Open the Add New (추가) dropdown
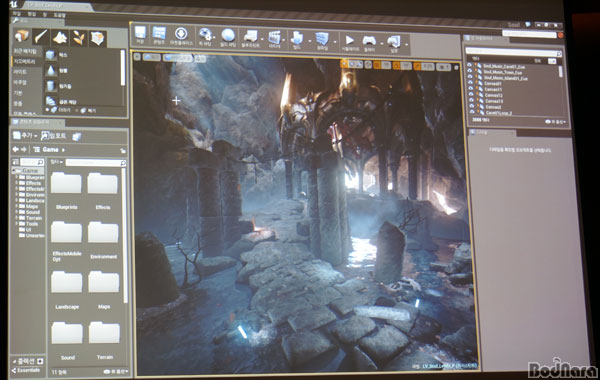 coord(25,135)
